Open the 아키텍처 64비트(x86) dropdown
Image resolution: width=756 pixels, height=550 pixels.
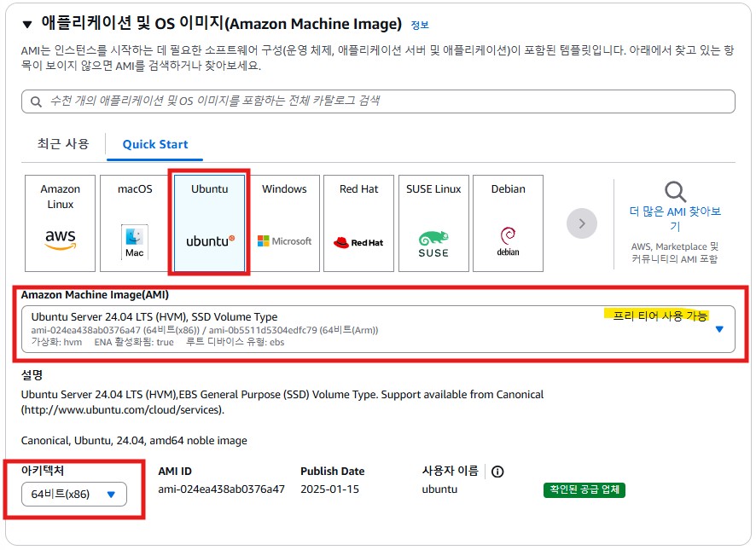[73, 494]
